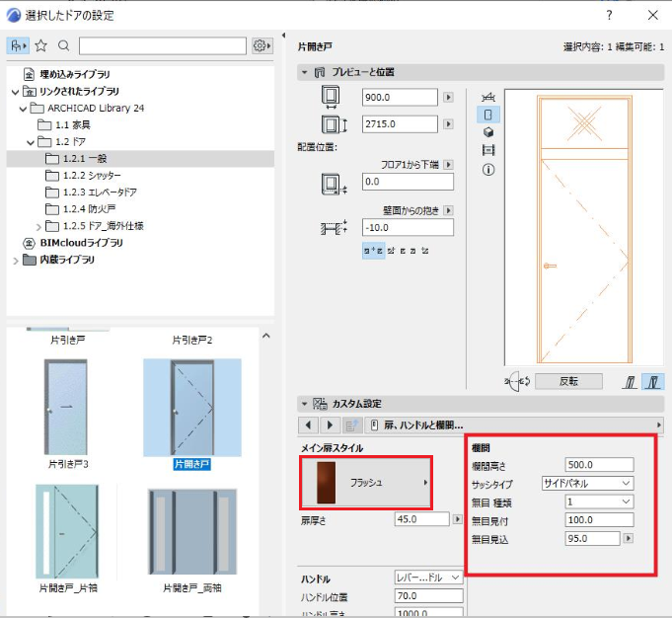Show the info preview icon
The width and height of the screenshot is (672, 618).
488,170
